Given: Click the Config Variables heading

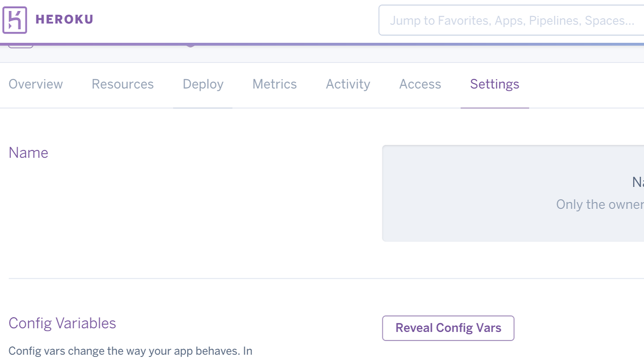Looking at the screenshot, I should 62,323.
